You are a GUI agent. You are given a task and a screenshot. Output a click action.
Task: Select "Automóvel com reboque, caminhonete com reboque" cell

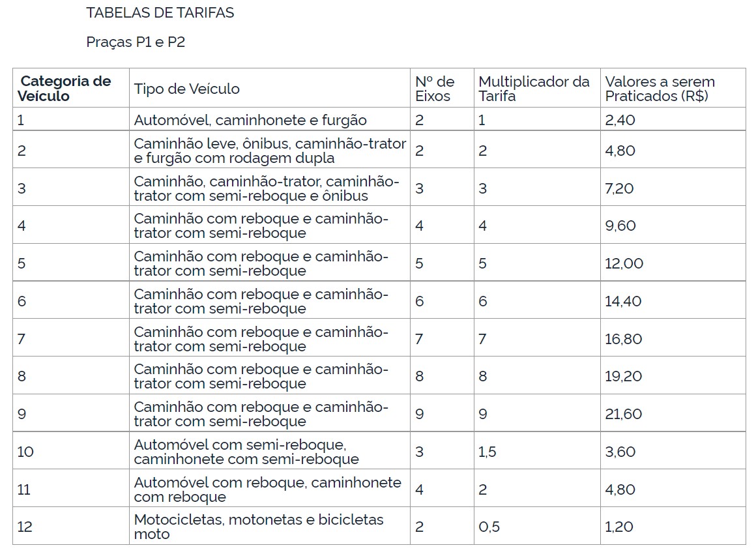pyautogui.click(x=267, y=489)
